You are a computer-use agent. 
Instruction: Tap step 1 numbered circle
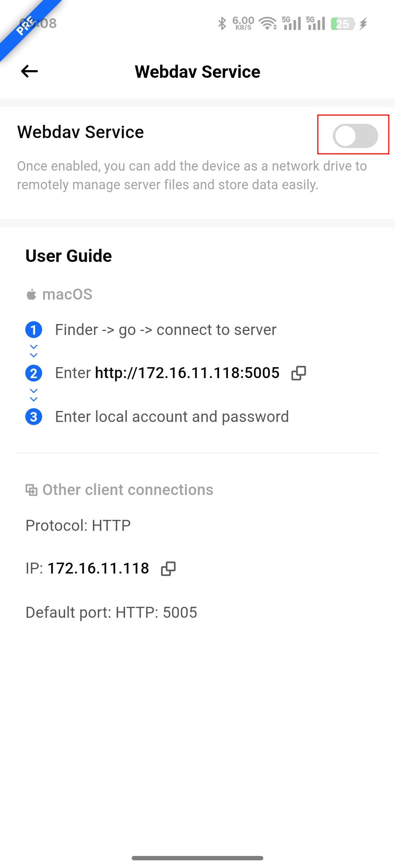[34, 330]
